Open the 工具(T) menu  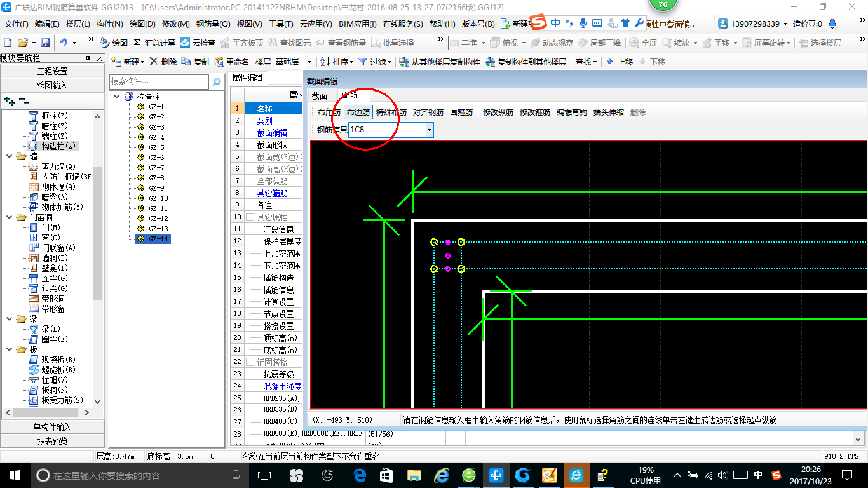281,24
